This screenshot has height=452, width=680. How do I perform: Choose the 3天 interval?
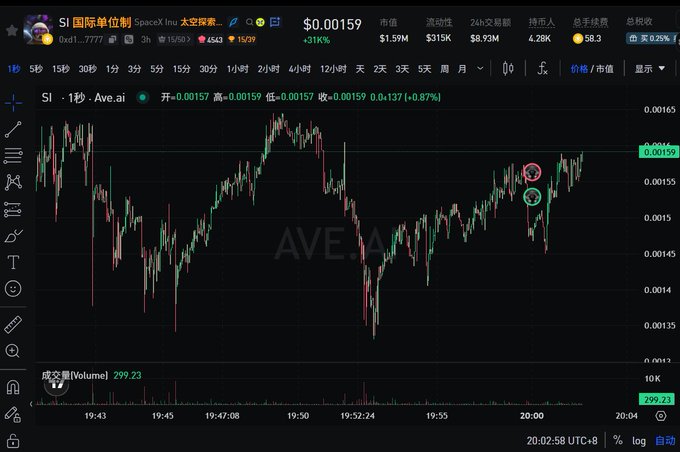pyautogui.click(x=402, y=69)
